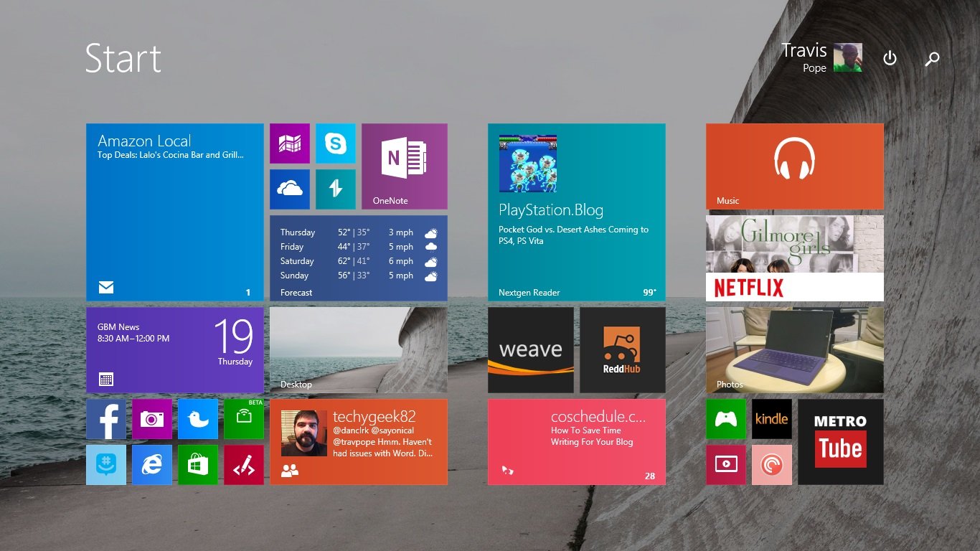Click the power button icon

(x=890, y=58)
